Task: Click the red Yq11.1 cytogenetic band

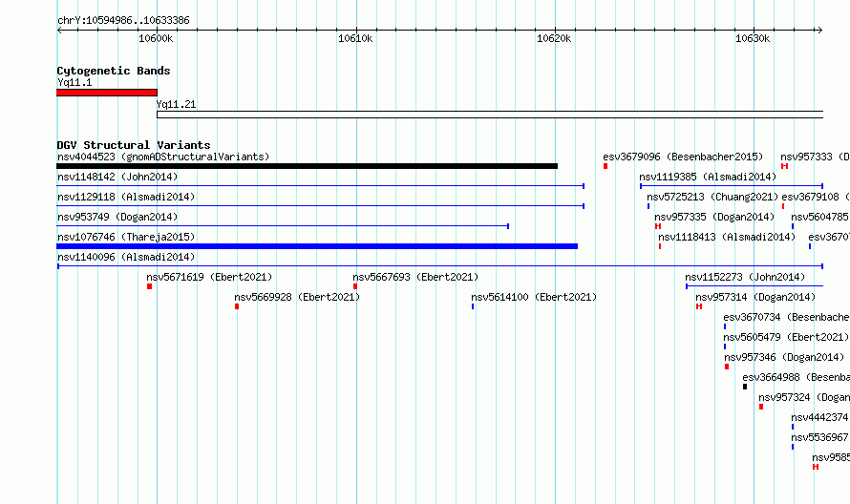Action: click(107, 93)
